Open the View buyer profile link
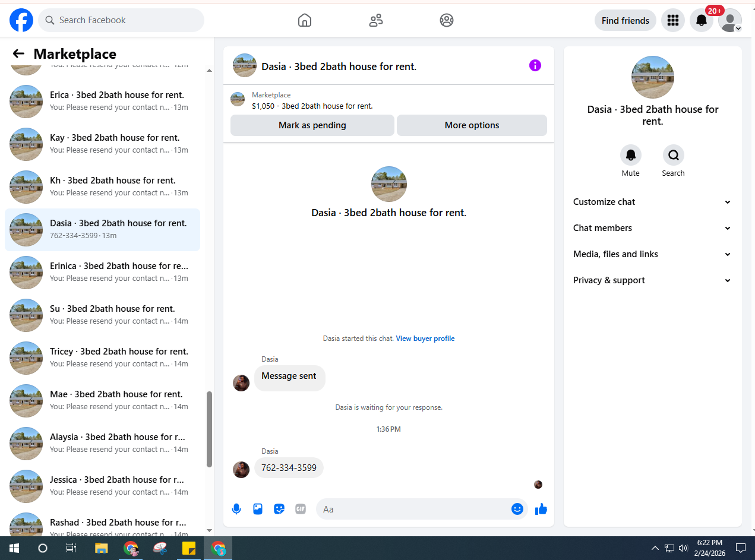The image size is (755, 560). tap(425, 338)
